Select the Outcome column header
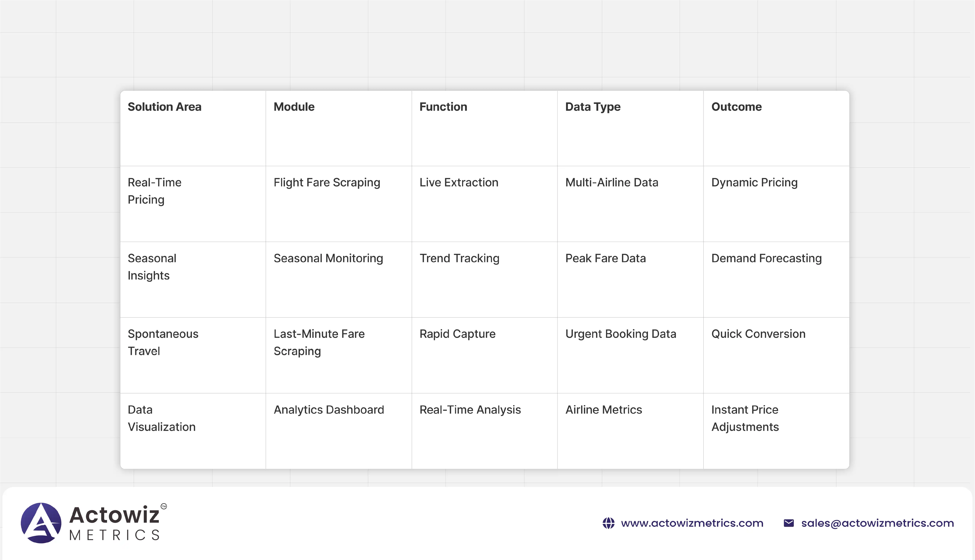The width and height of the screenshot is (975, 560). pyautogui.click(x=736, y=107)
